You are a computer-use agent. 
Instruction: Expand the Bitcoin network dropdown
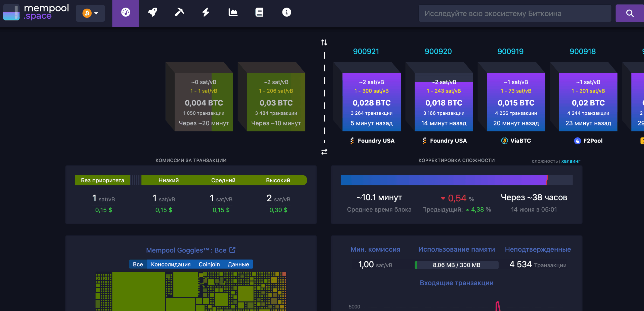[90, 13]
